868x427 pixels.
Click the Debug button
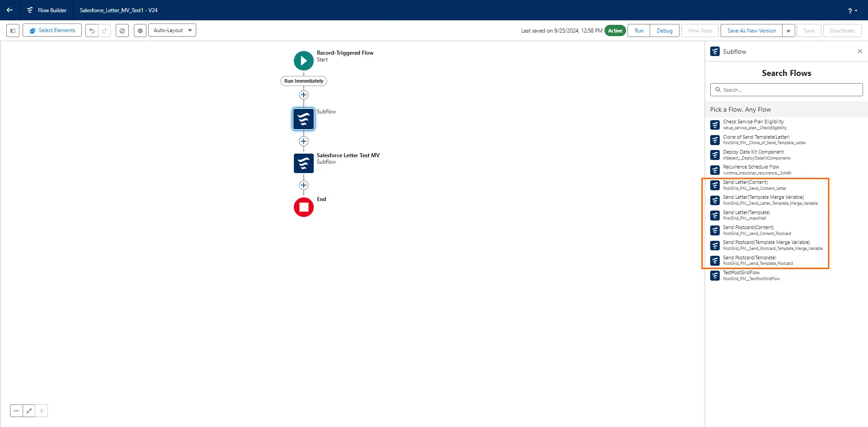coord(664,31)
